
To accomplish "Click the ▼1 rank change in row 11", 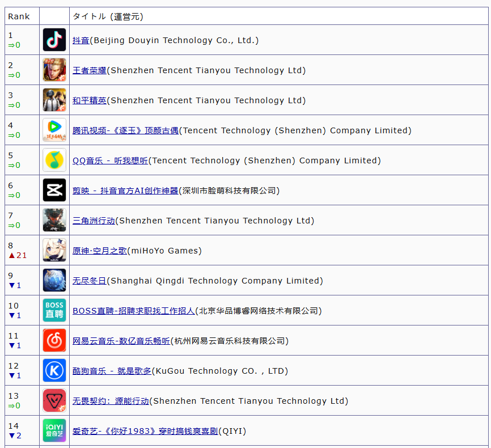I will point(15,345).
